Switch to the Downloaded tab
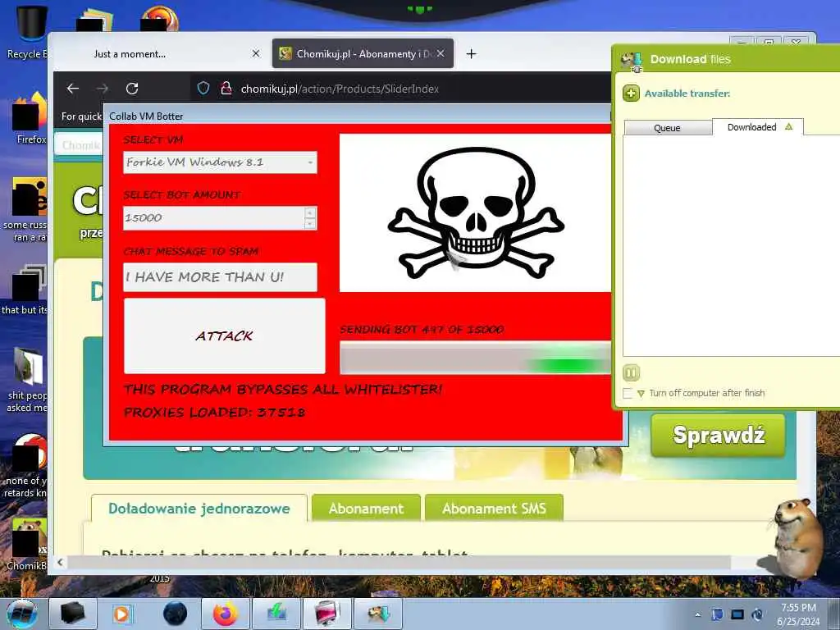 tap(757, 127)
